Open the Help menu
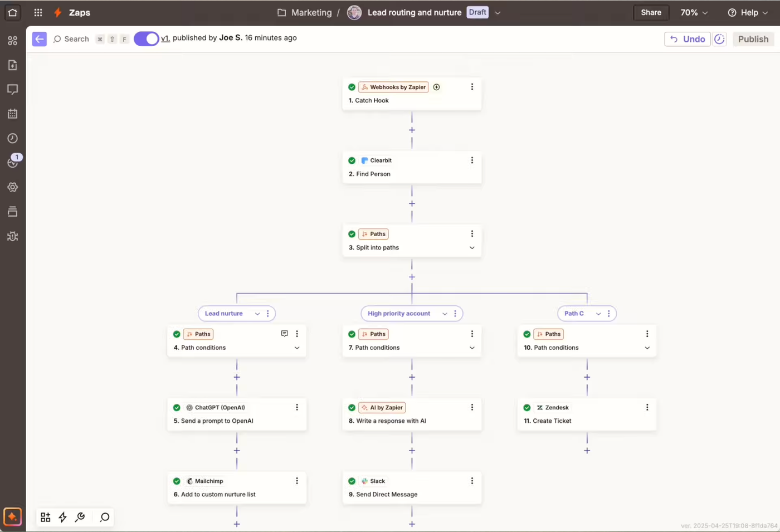 click(747, 12)
